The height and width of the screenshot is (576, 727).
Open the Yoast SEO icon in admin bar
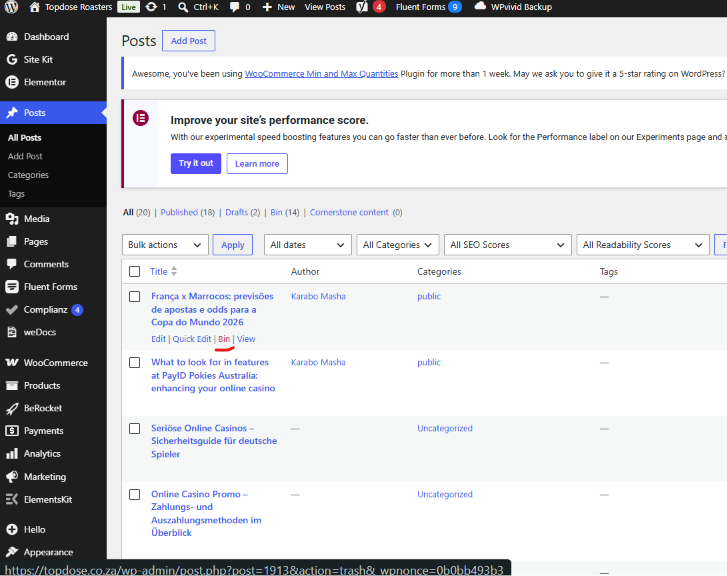tap(362, 7)
